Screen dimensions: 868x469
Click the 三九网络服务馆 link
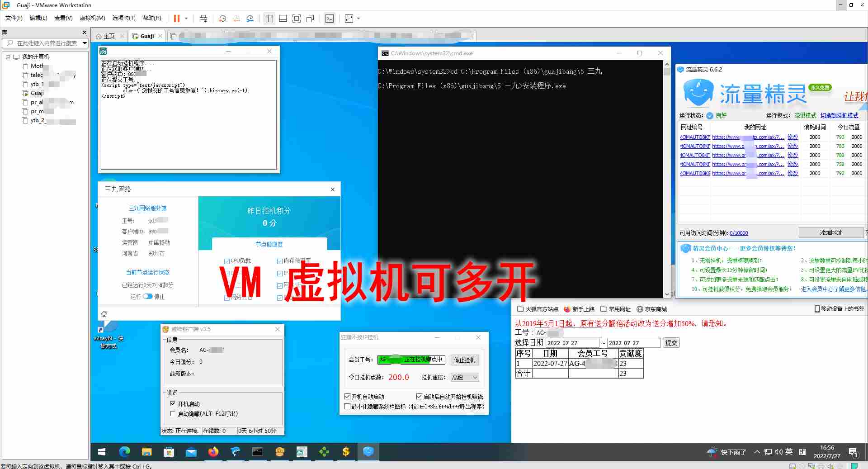[147, 208]
